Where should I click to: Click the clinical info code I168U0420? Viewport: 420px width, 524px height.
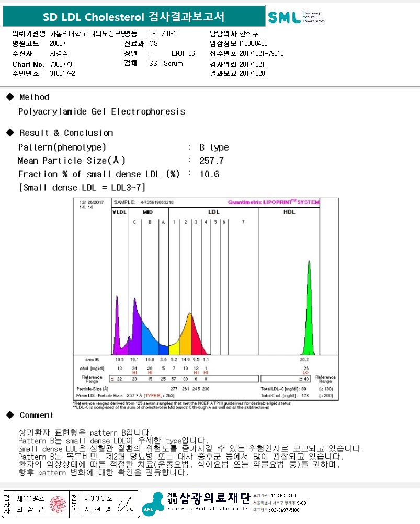253,43
